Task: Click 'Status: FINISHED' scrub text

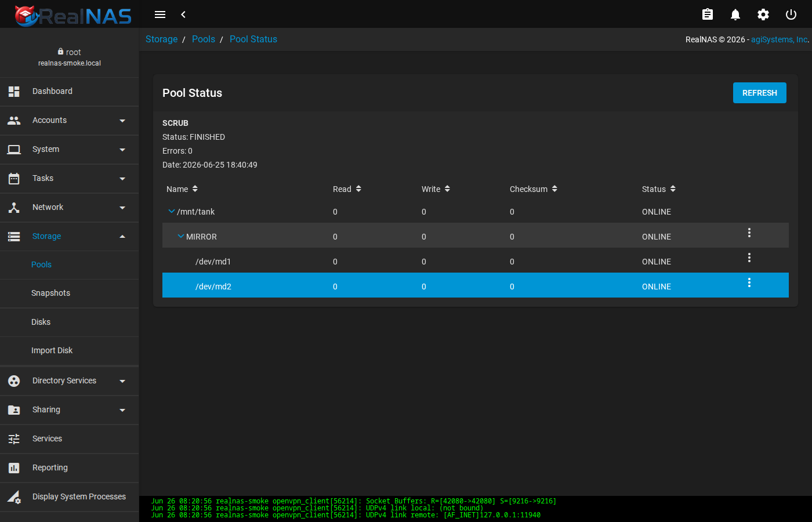Action: (194, 137)
